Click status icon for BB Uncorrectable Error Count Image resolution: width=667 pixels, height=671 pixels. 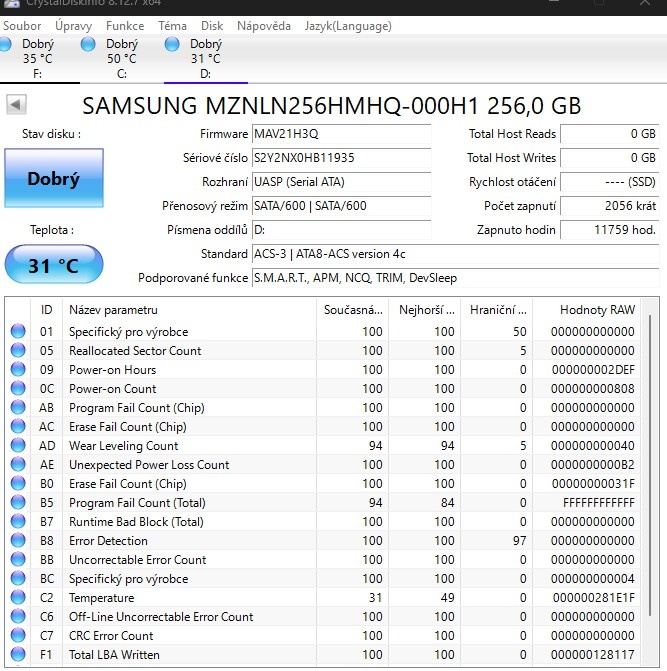click(x=18, y=559)
